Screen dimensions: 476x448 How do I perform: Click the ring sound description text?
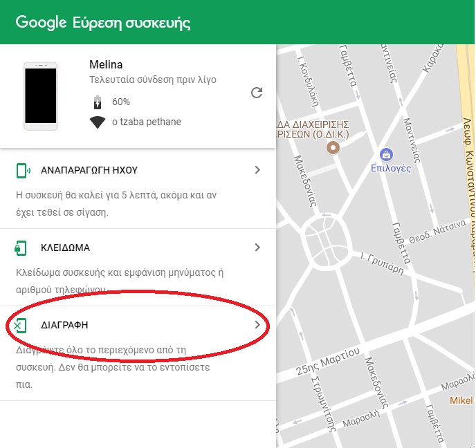tap(116, 203)
